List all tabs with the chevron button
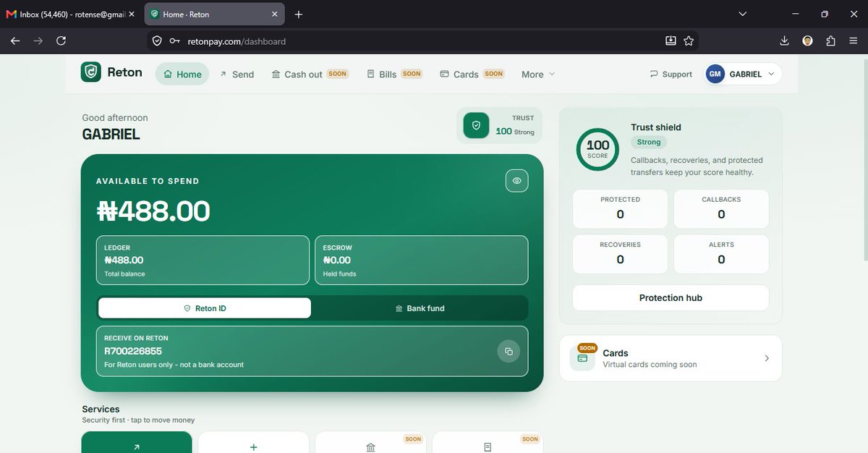This screenshot has height=453, width=868. click(742, 14)
